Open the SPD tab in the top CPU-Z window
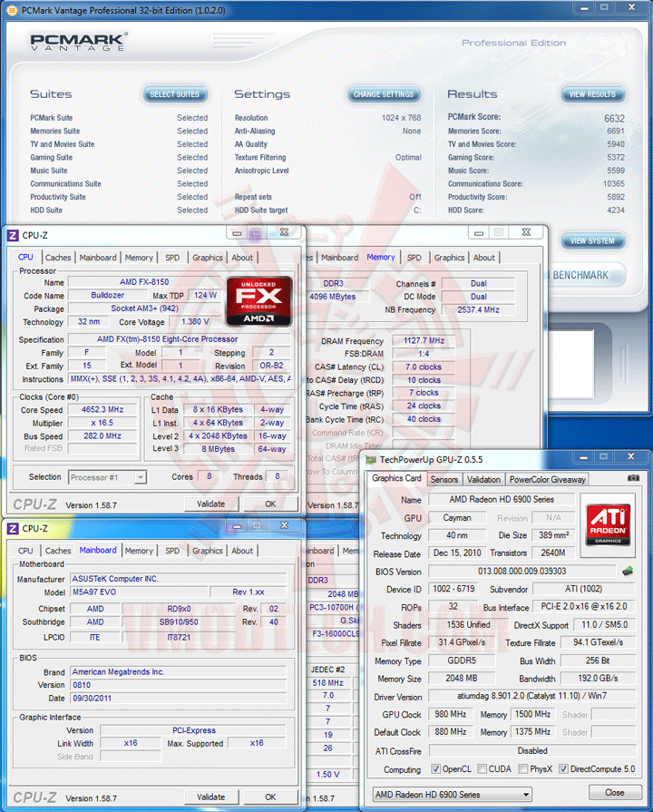 [x=172, y=258]
